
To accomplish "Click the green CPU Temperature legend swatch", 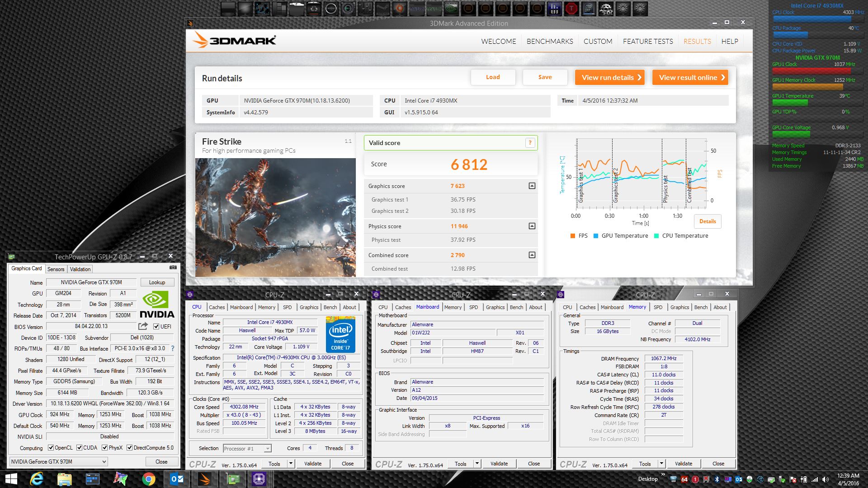I will click(x=656, y=236).
